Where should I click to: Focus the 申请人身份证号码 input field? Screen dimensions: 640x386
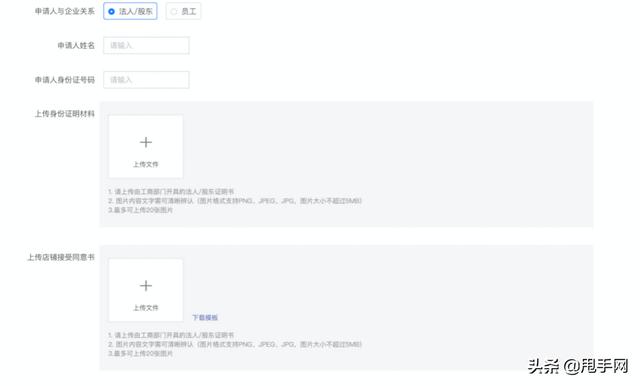(146, 80)
